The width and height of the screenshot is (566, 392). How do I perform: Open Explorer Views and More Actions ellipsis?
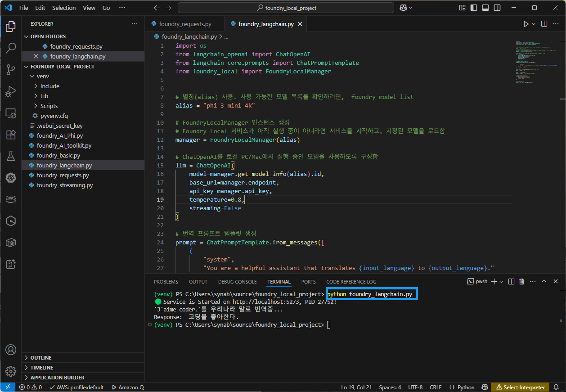point(135,24)
